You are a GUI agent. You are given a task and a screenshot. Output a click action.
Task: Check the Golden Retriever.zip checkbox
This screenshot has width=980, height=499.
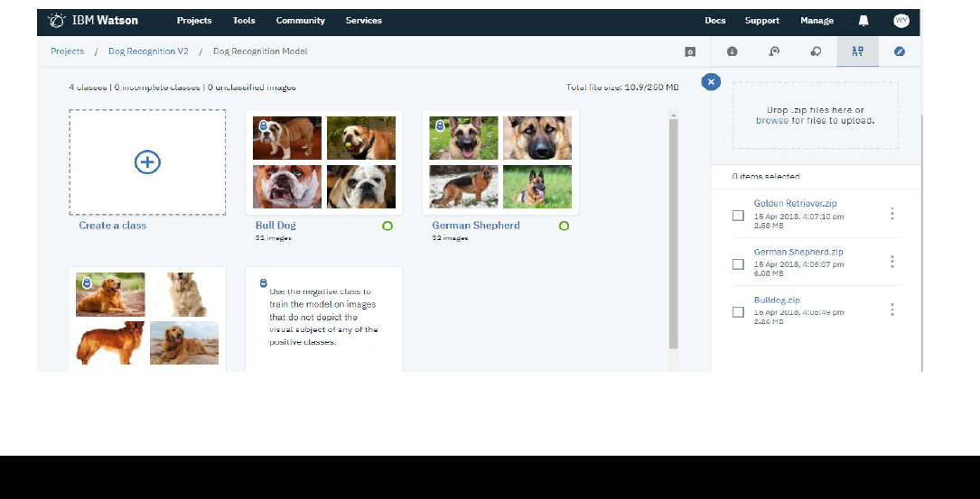(738, 215)
